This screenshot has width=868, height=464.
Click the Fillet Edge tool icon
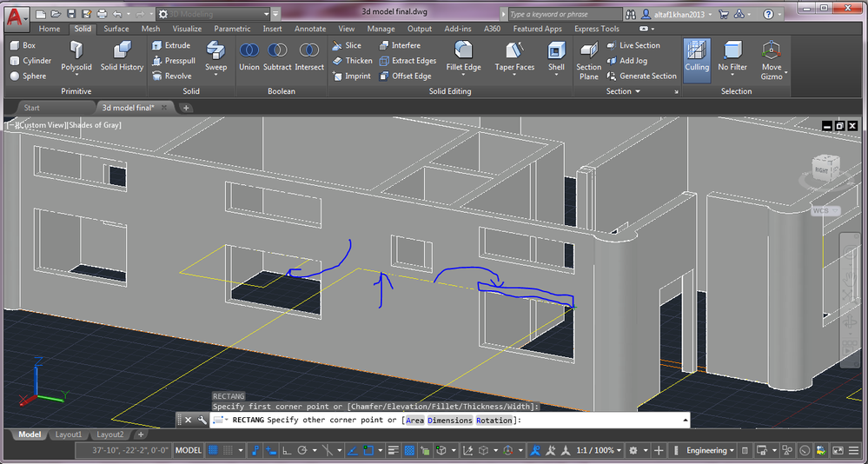tap(463, 51)
